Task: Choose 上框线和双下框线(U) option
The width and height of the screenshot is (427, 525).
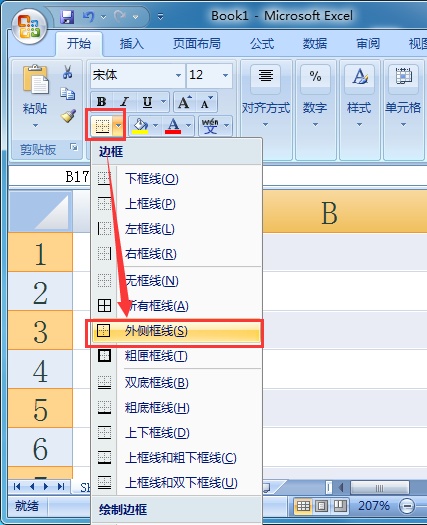Action: click(176, 483)
